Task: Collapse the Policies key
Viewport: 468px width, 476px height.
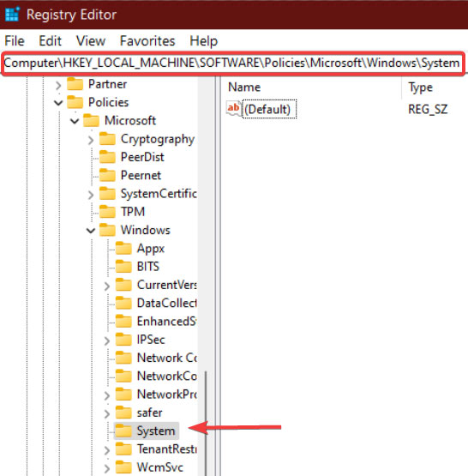Action: 58,103
